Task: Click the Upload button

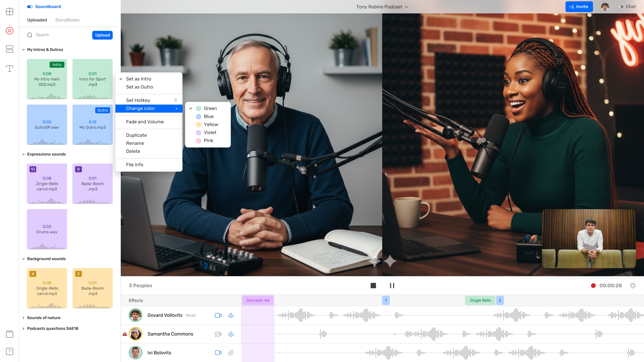Action: click(102, 35)
